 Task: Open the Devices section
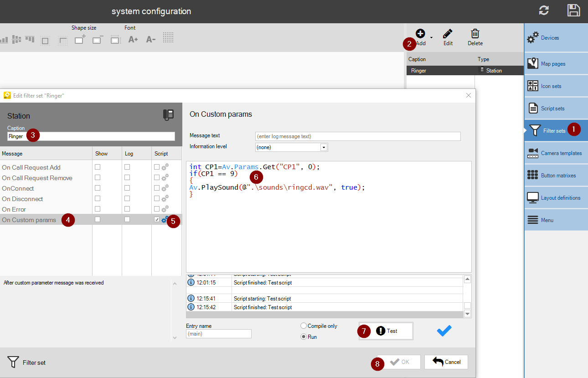pyautogui.click(x=556, y=38)
